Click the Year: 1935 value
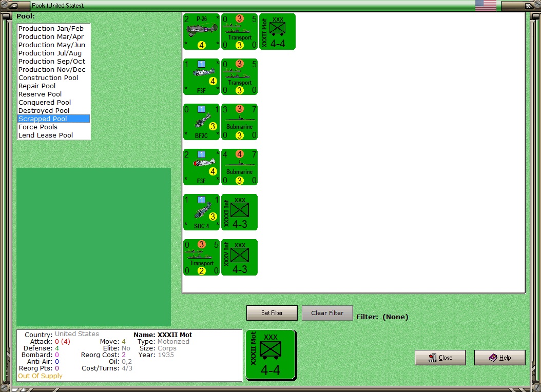Viewport: 541px width, 392px height. pos(166,355)
